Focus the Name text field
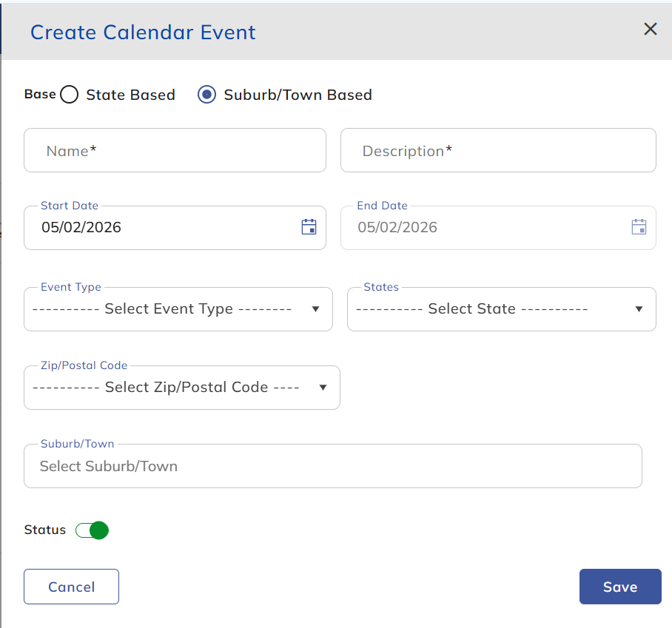This screenshot has width=672, height=628. 175,151
